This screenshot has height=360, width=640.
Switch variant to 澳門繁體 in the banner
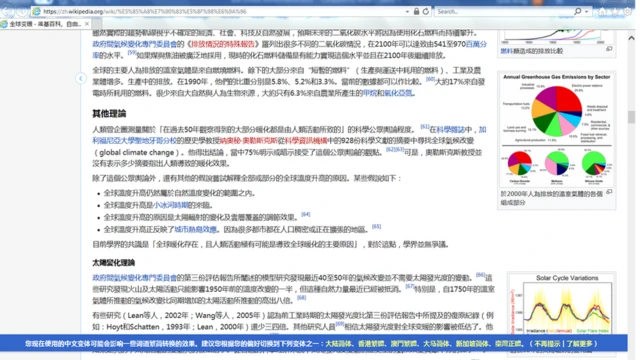pyautogui.click(x=404, y=344)
